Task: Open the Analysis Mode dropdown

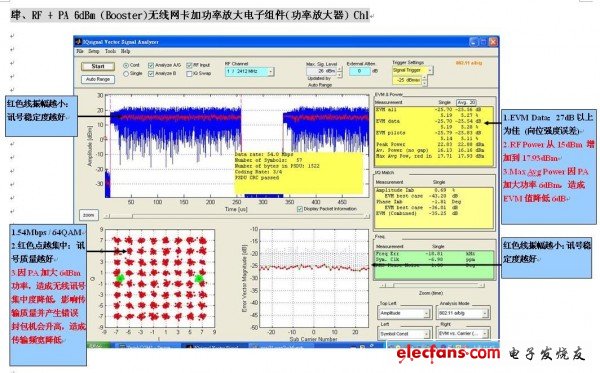Action: [463, 313]
